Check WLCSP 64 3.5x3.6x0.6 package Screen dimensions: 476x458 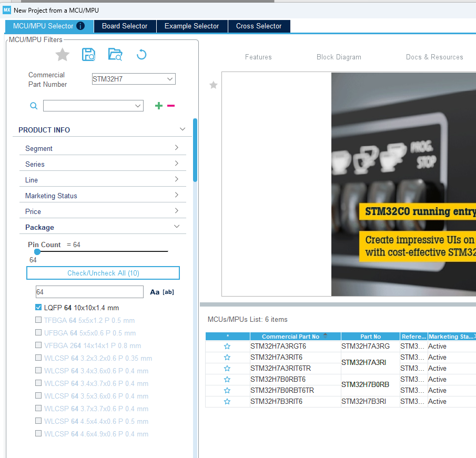[38, 395]
